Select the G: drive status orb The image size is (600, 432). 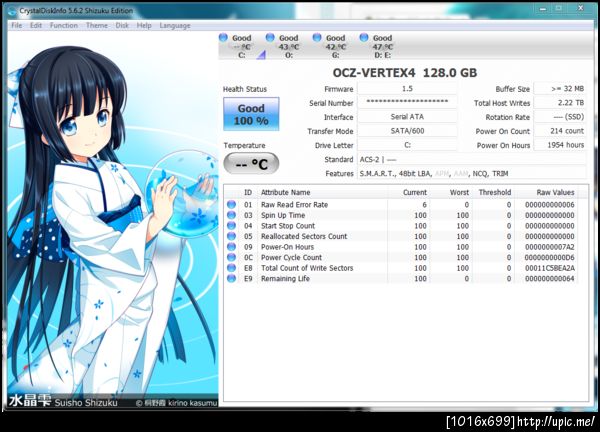point(317,37)
